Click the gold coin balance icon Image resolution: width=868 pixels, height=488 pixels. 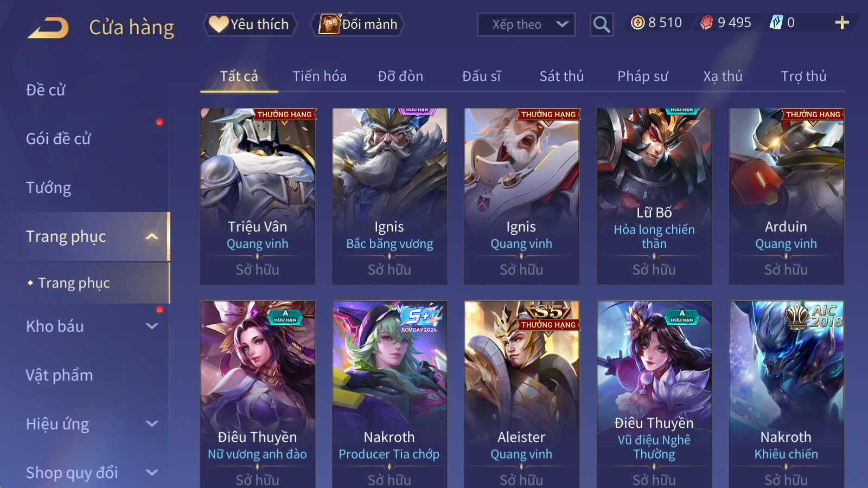tap(638, 22)
